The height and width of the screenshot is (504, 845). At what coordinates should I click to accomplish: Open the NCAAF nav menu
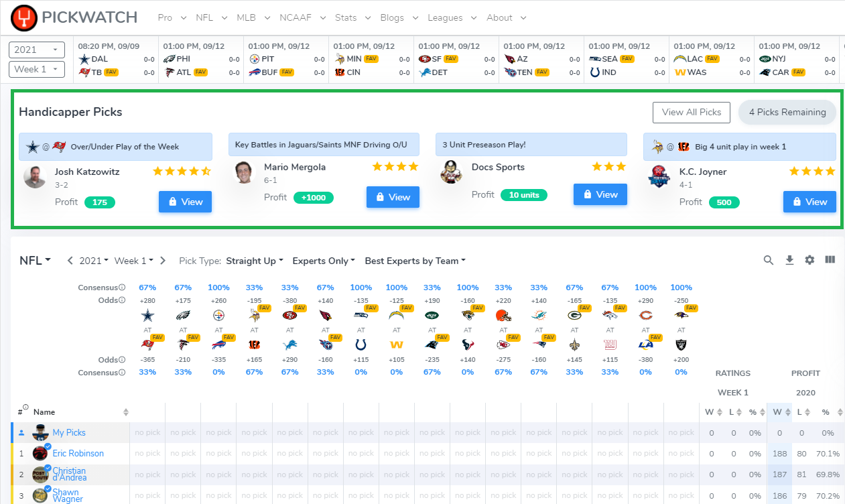tap(302, 17)
